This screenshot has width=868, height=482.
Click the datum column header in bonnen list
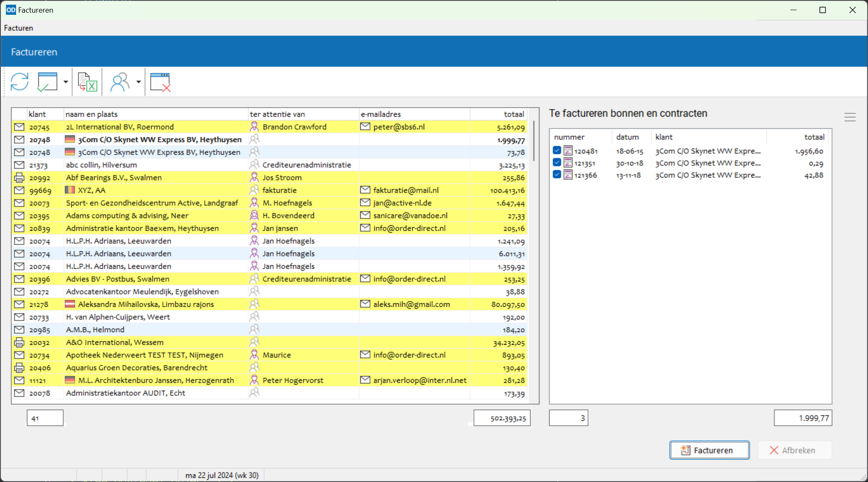tap(632, 137)
